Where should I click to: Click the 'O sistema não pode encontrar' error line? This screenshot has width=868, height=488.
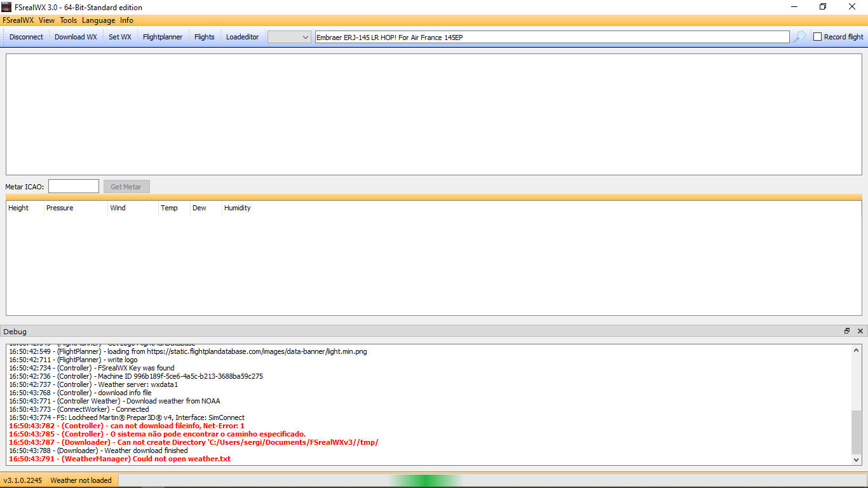(x=157, y=434)
